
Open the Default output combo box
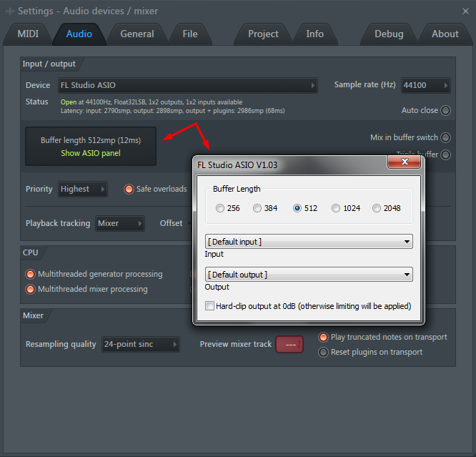pyautogui.click(x=309, y=275)
